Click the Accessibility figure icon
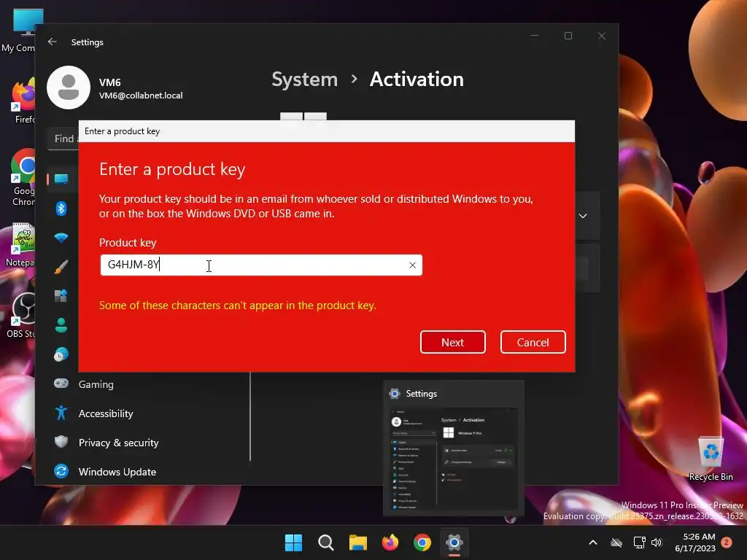This screenshot has height=560, width=747. point(61,413)
